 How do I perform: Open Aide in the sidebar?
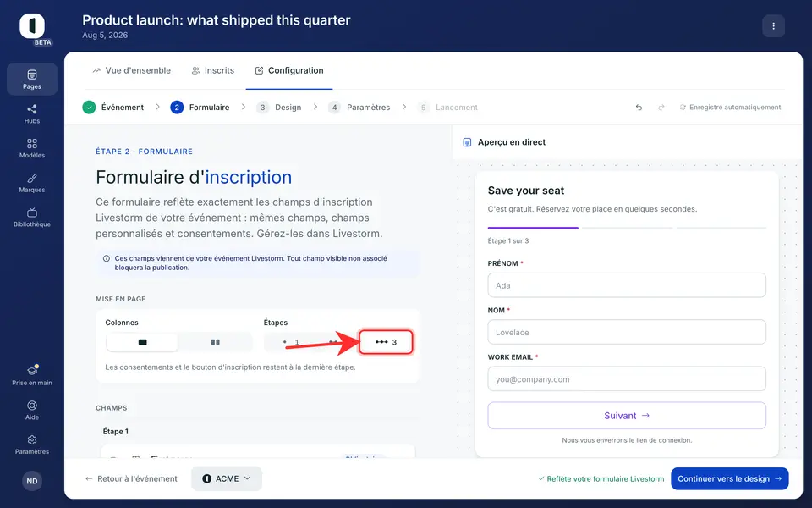(32, 410)
